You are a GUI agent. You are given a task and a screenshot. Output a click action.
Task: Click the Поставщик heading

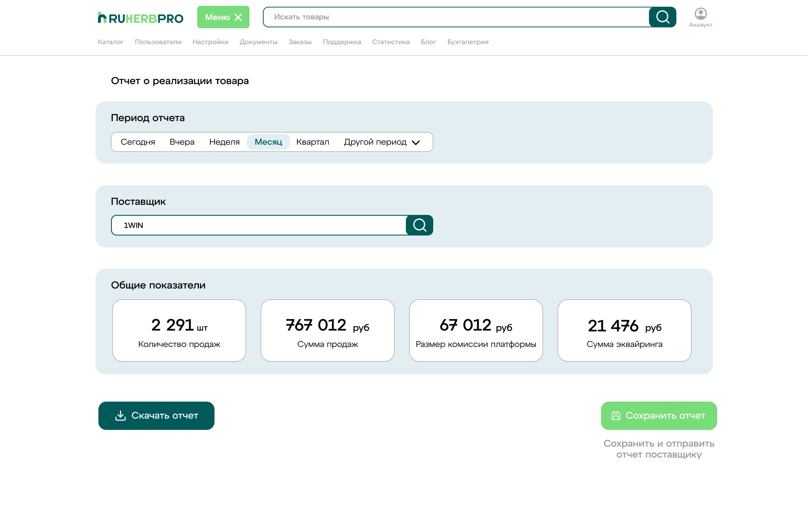(138, 201)
